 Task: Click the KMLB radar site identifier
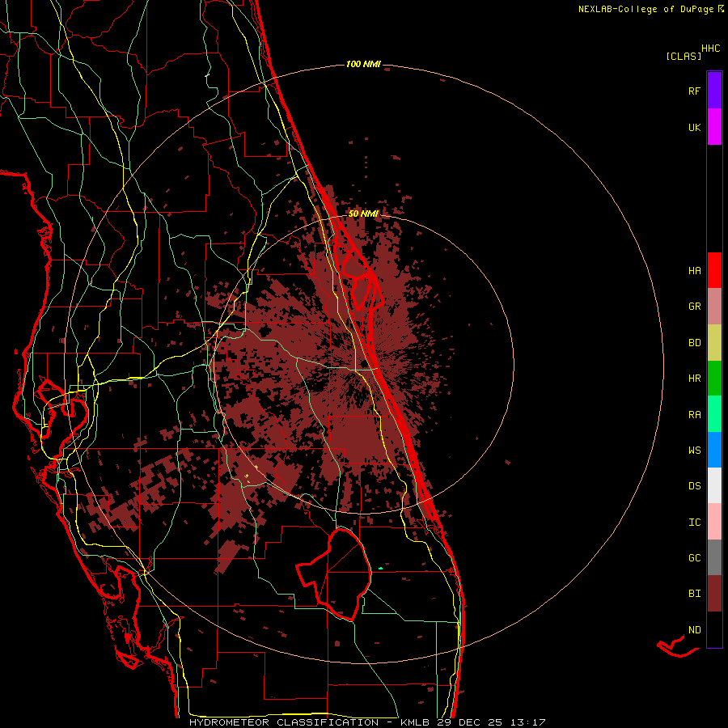point(416,722)
